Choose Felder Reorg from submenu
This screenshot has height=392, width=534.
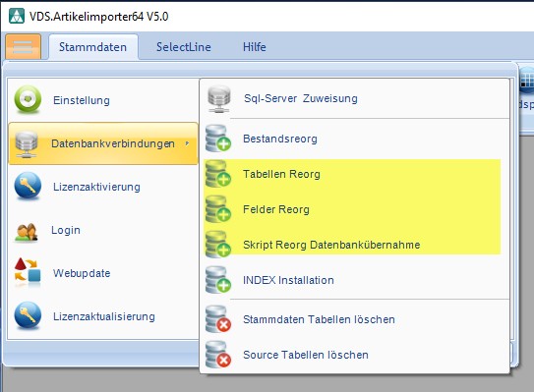pyautogui.click(x=352, y=209)
